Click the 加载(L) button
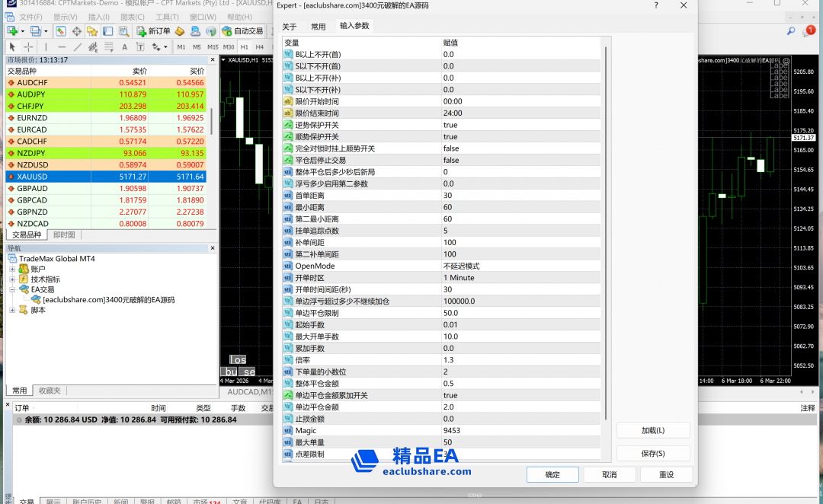The image size is (823, 504). (652, 431)
